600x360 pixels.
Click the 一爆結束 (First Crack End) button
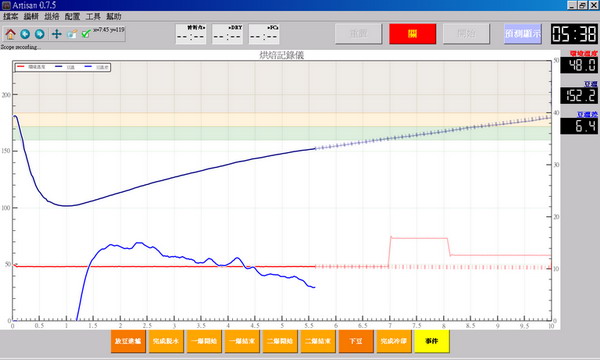pos(242,341)
